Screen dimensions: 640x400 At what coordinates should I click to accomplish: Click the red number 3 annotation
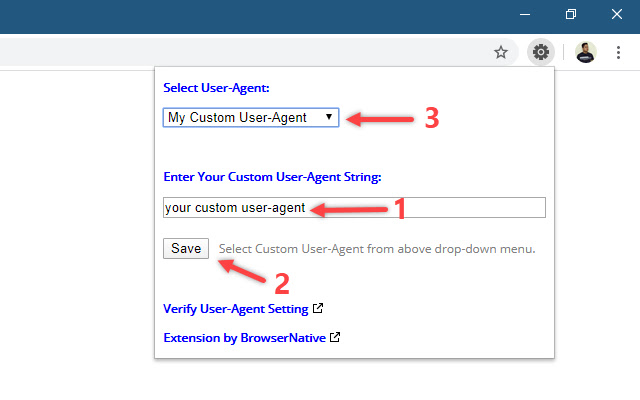click(x=432, y=118)
